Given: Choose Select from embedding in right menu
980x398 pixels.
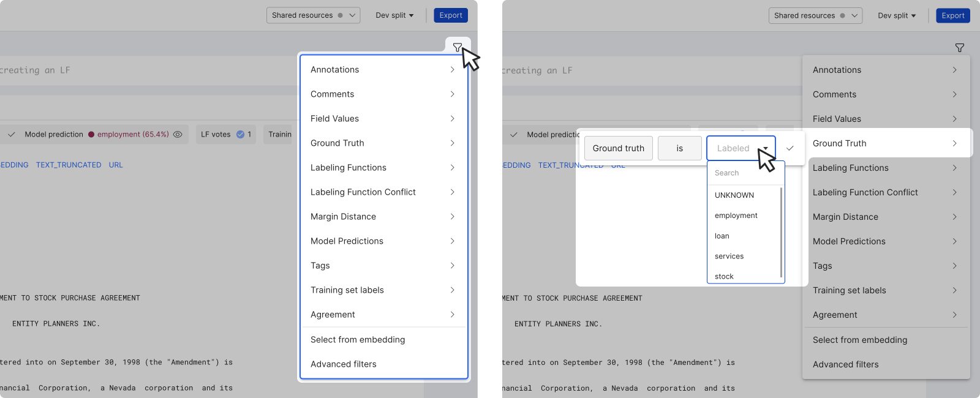Looking at the screenshot, I should tap(886, 340).
